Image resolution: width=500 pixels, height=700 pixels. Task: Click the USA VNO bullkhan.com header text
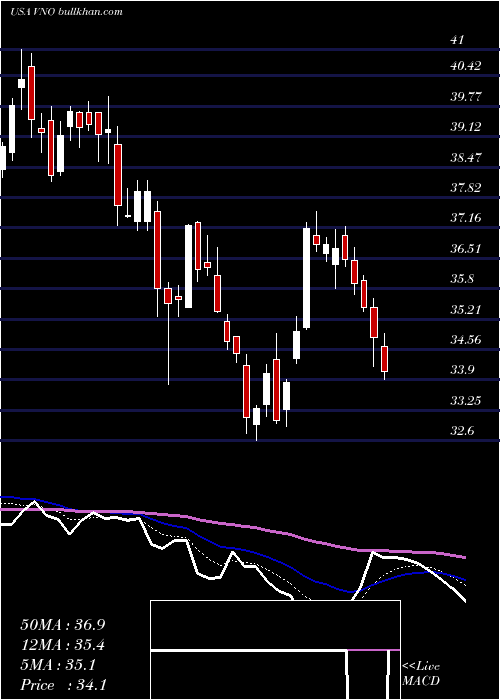coord(66,12)
